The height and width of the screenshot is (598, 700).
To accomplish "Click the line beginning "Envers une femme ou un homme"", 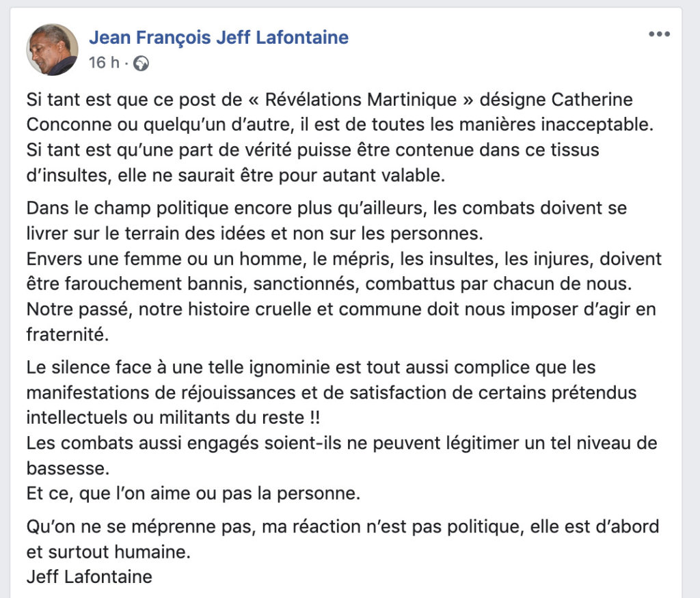I will pyautogui.click(x=344, y=259).
